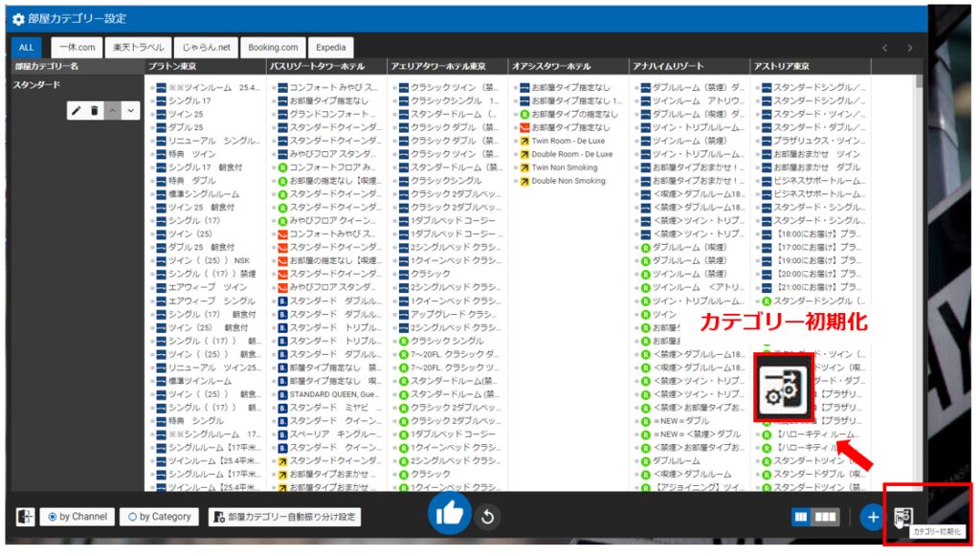Toggle the column layout view switch

[815, 517]
